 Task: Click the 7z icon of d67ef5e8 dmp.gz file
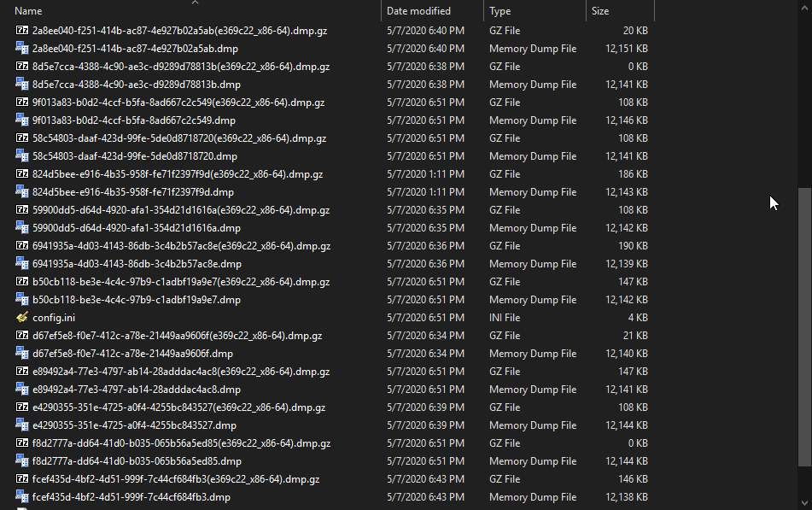[x=21, y=335]
